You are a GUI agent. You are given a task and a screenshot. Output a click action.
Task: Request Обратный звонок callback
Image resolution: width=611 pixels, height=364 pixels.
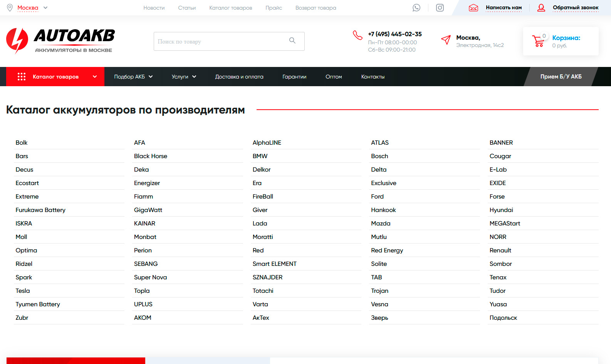tap(576, 8)
